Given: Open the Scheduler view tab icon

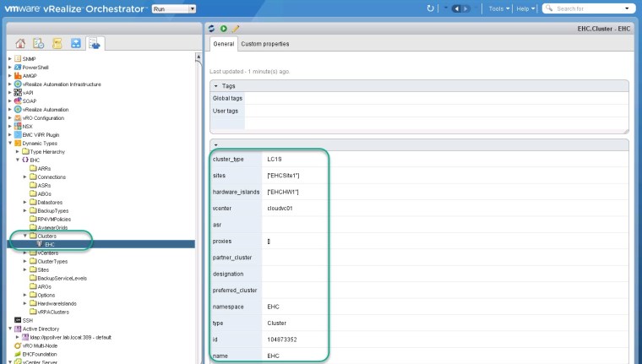Looking at the screenshot, I should [x=39, y=43].
